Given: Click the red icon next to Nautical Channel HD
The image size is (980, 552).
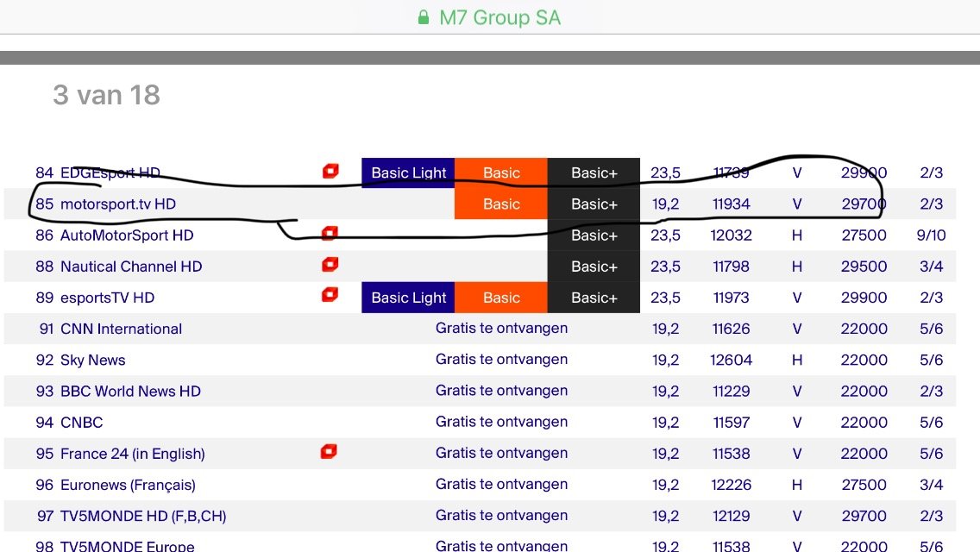Looking at the screenshot, I should (330, 265).
